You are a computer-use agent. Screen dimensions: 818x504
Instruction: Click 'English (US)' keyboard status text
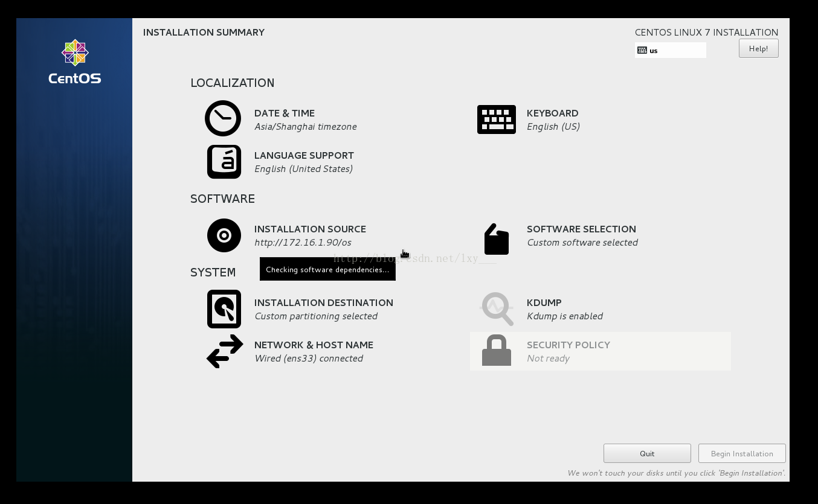553,127
